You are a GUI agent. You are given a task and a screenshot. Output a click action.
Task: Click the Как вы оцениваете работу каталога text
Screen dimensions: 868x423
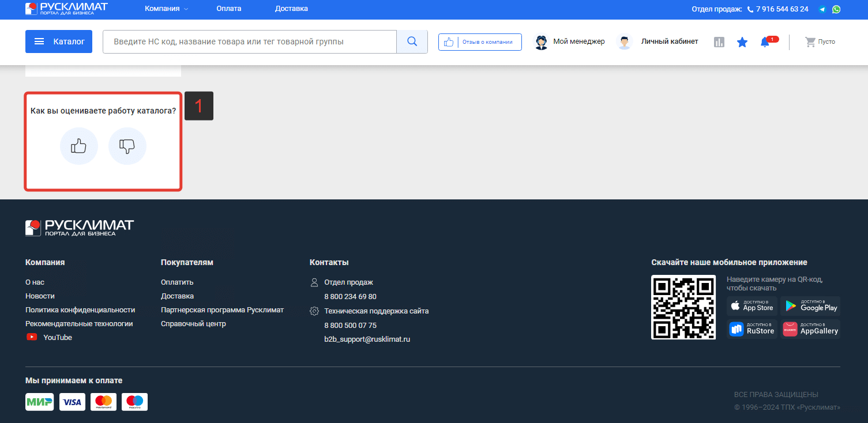(103, 111)
